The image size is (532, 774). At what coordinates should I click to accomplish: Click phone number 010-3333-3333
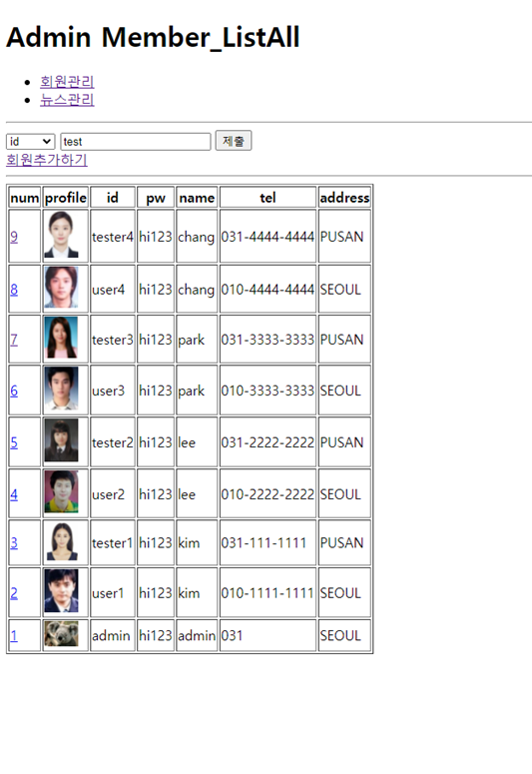(x=267, y=390)
